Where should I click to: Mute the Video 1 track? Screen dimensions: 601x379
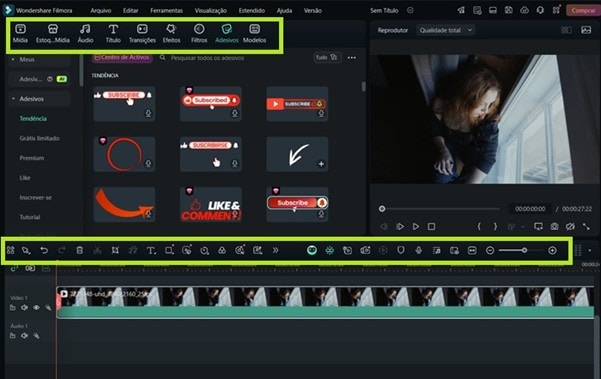[24, 307]
